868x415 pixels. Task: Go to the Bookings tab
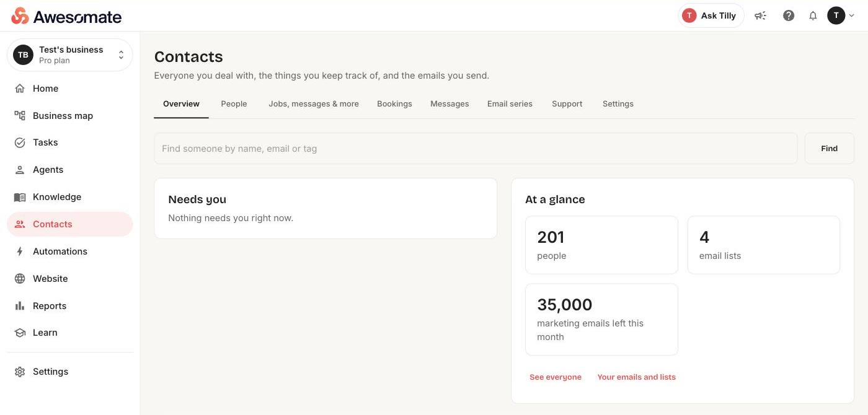[394, 104]
